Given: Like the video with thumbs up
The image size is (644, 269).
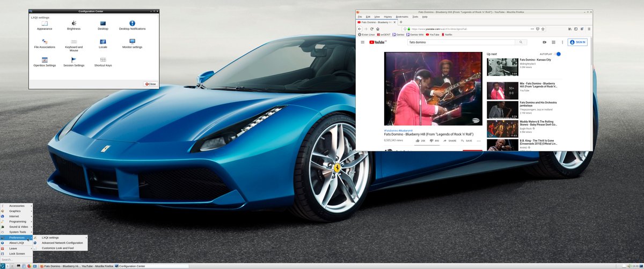Looking at the screenshot, I should point(419,140).
